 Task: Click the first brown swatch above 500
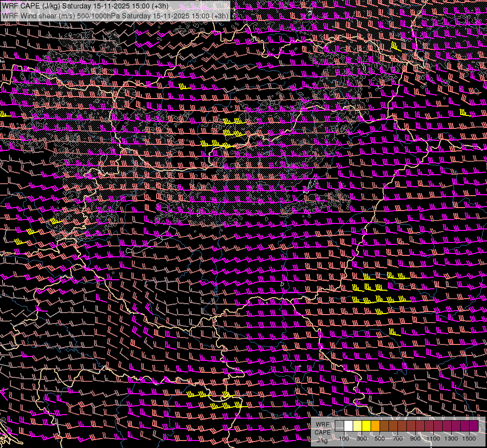(x=385, y=426)
